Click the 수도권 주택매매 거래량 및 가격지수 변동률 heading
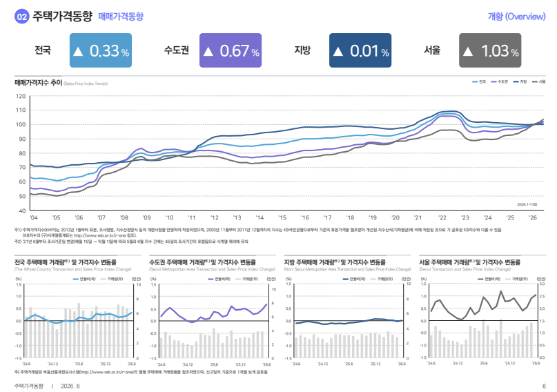This screenshot has height=392, width=557. (x=202, y=262)
